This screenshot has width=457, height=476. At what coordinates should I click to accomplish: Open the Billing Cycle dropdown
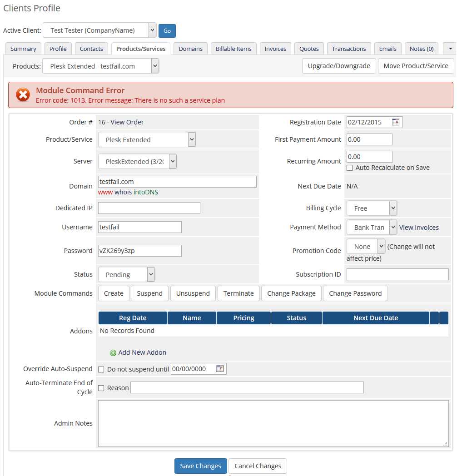tap(372, 208)
